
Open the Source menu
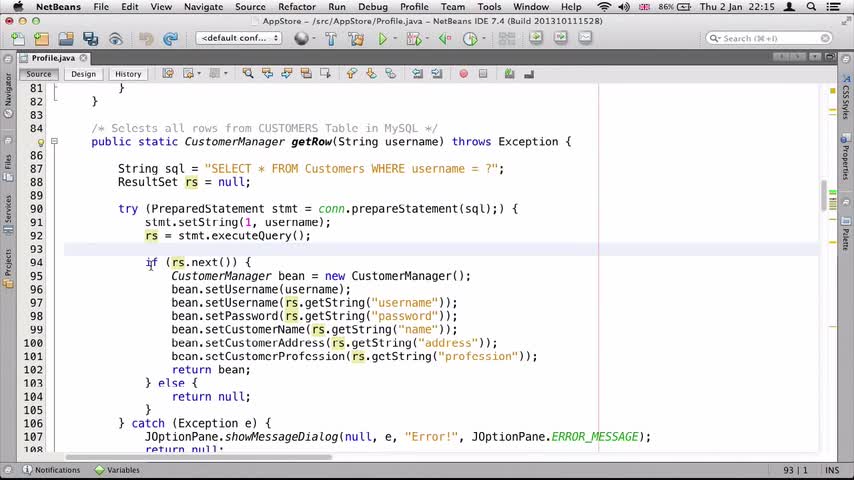click(251, 7)
